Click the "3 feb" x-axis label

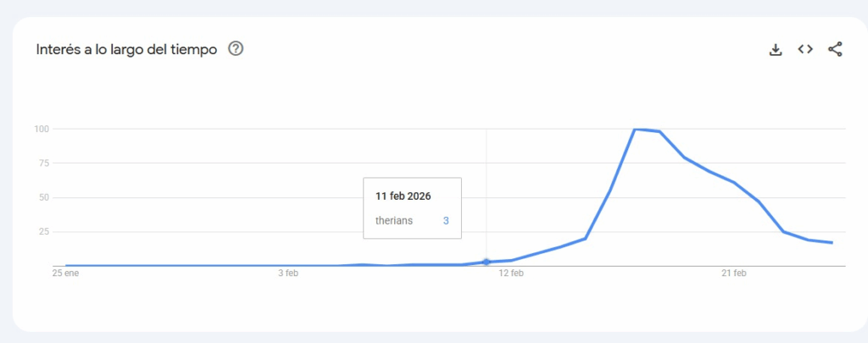pos(288,274)
